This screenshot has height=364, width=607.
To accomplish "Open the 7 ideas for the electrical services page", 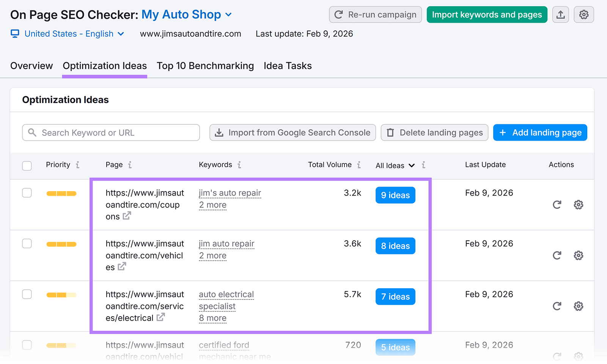I will coord(395,297).
